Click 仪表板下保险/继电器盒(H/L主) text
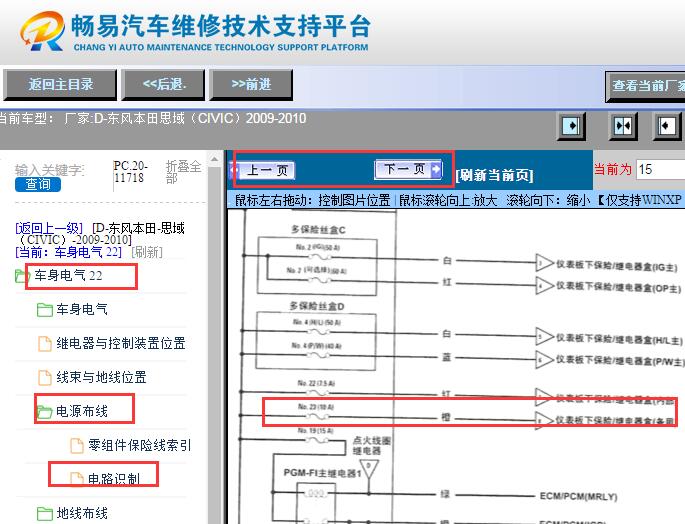Viewport: 685px width, 524px height. tap(619, 339)
